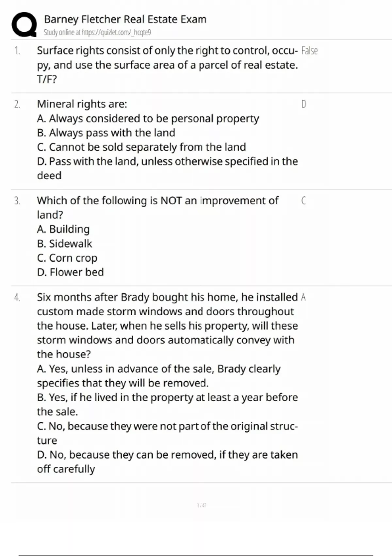
Task: Click question number 2
Action: 17,104
